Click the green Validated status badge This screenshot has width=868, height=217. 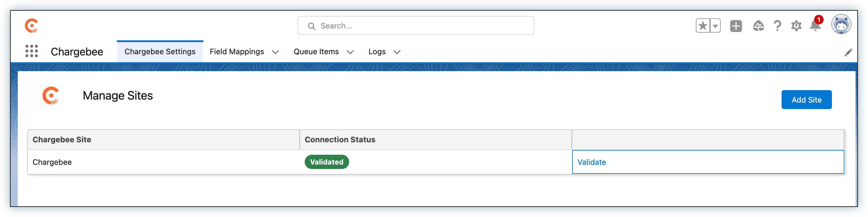(327, 162)
